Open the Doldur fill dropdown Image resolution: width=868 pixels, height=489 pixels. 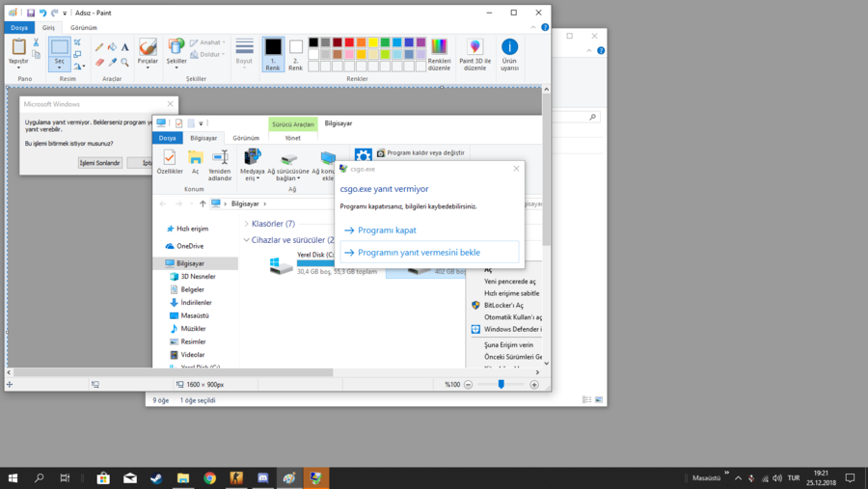[x=207, y=55]
